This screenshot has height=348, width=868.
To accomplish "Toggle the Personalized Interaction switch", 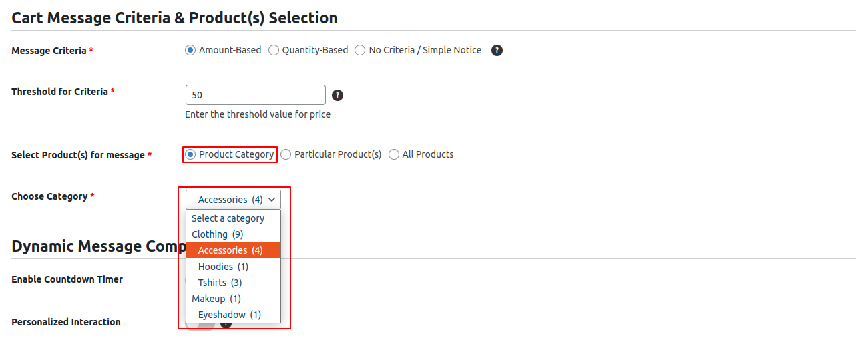I will pos(200,326).
